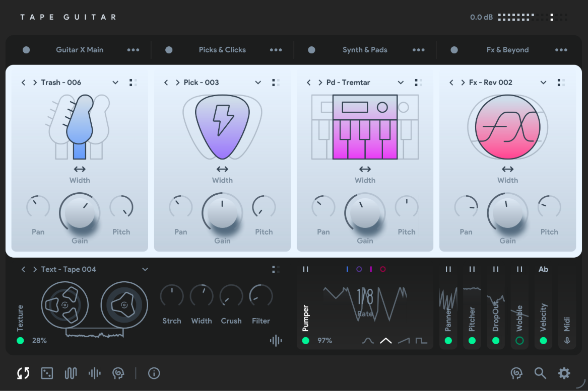Click the tape reels illustration

coord(95,309)
